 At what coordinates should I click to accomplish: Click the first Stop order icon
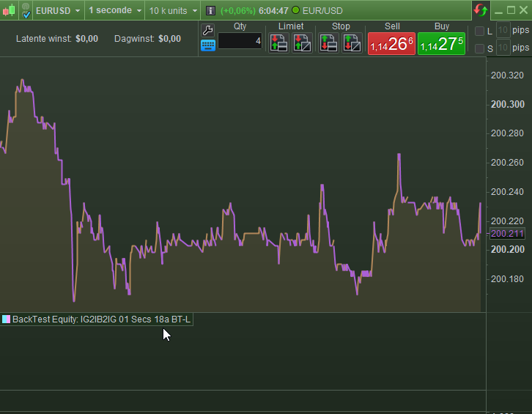tap(328, 42)
